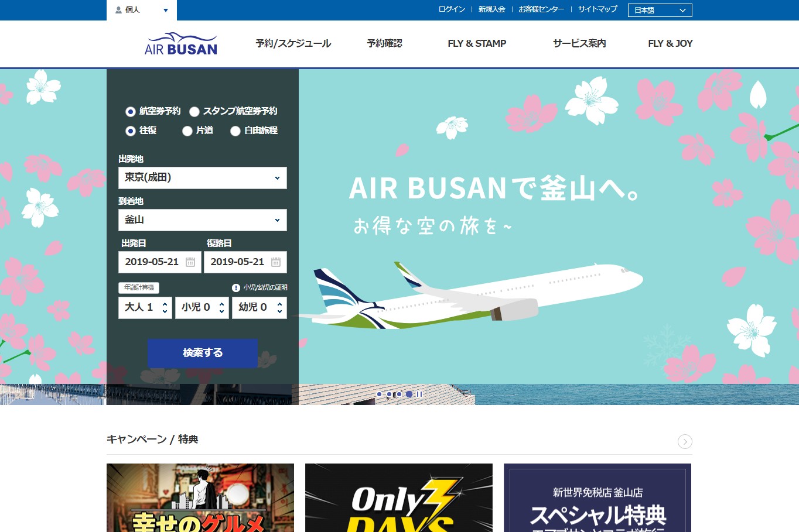The width and height of the screenshot is (799, 532).
Task: Go to third banner slide dot
Action: pos(399,394)
